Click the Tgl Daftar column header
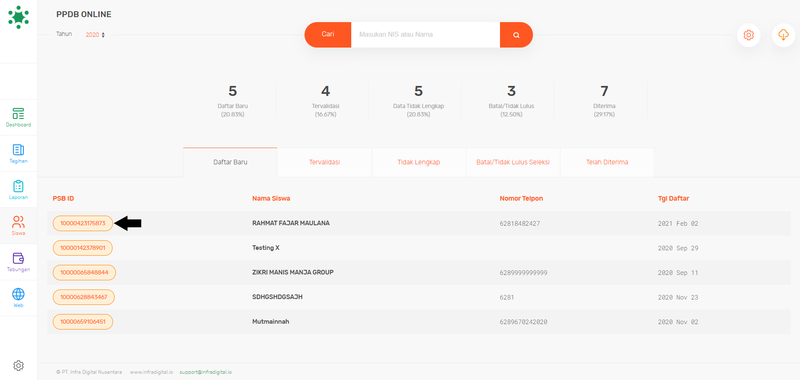 click(674, 198)
